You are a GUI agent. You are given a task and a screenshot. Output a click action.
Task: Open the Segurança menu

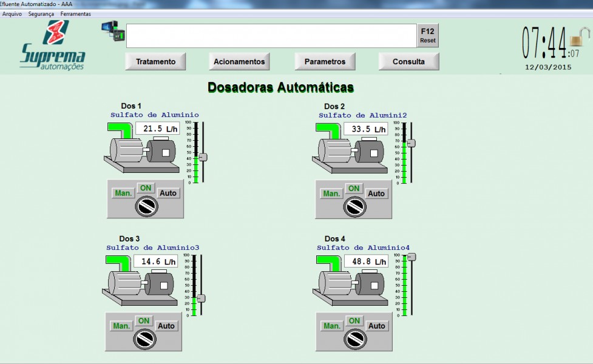click(x=41, y=13)
